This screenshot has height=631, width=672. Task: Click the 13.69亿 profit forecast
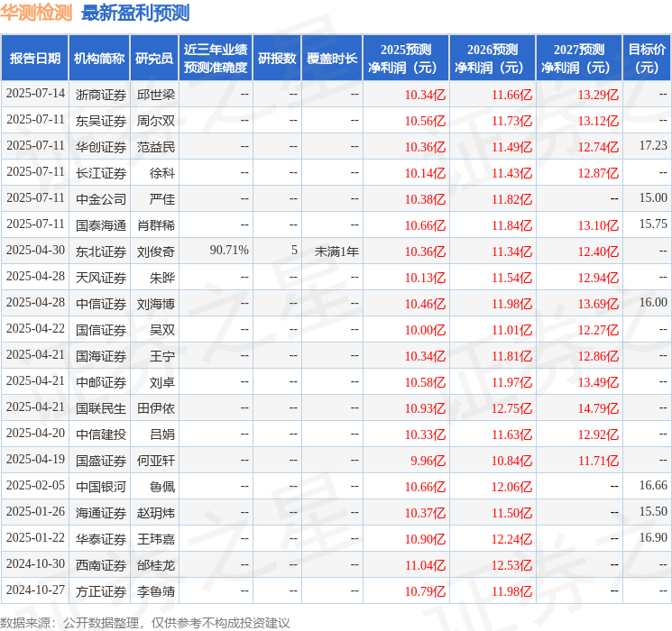(x=598, y=304)
